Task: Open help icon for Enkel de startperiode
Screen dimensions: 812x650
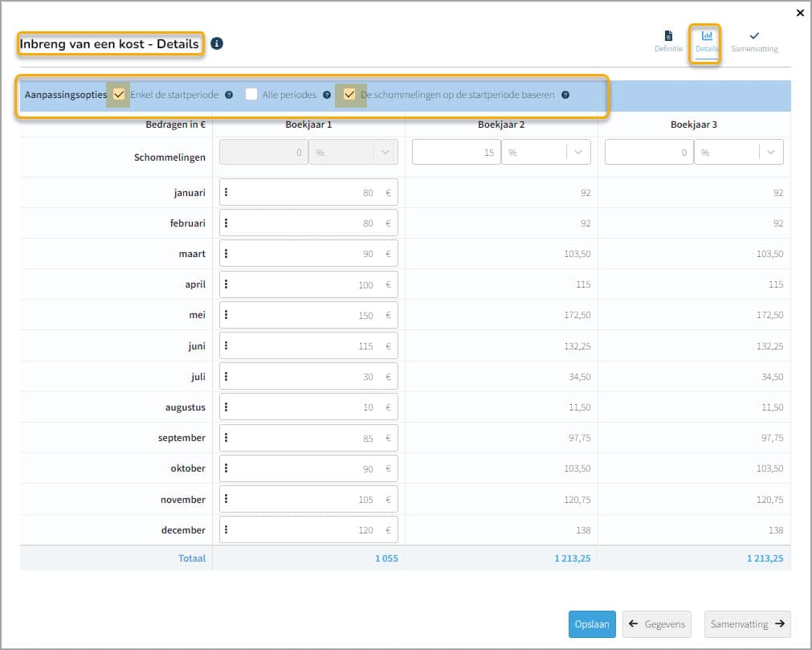Action: (x=229, y=95)
